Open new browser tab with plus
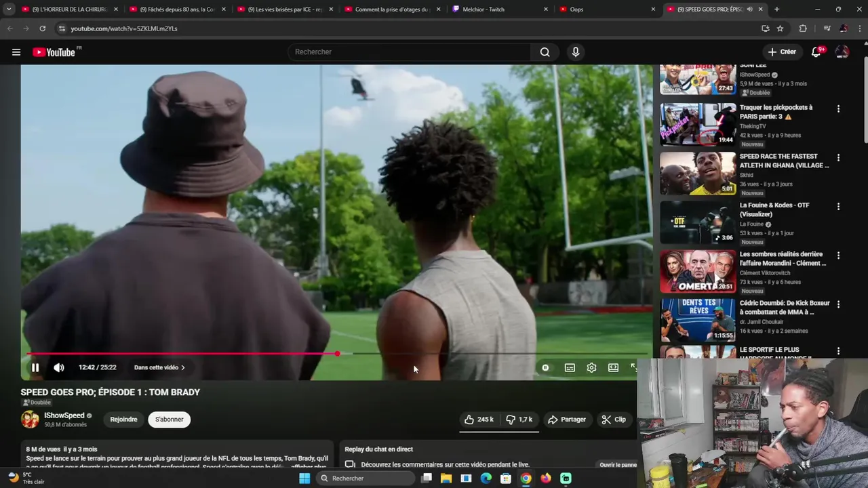868x488 pixels. coord(776,9)
